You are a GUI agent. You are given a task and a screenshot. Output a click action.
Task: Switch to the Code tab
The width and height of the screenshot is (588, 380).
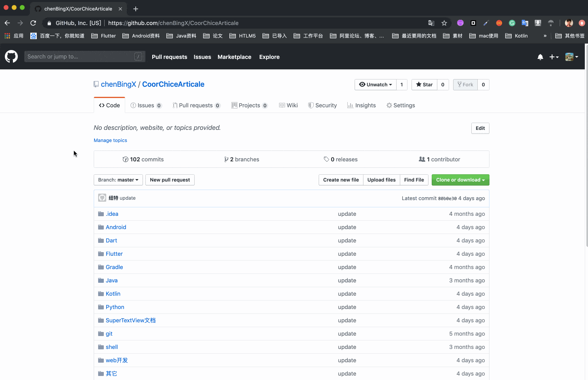coord(109,105)
